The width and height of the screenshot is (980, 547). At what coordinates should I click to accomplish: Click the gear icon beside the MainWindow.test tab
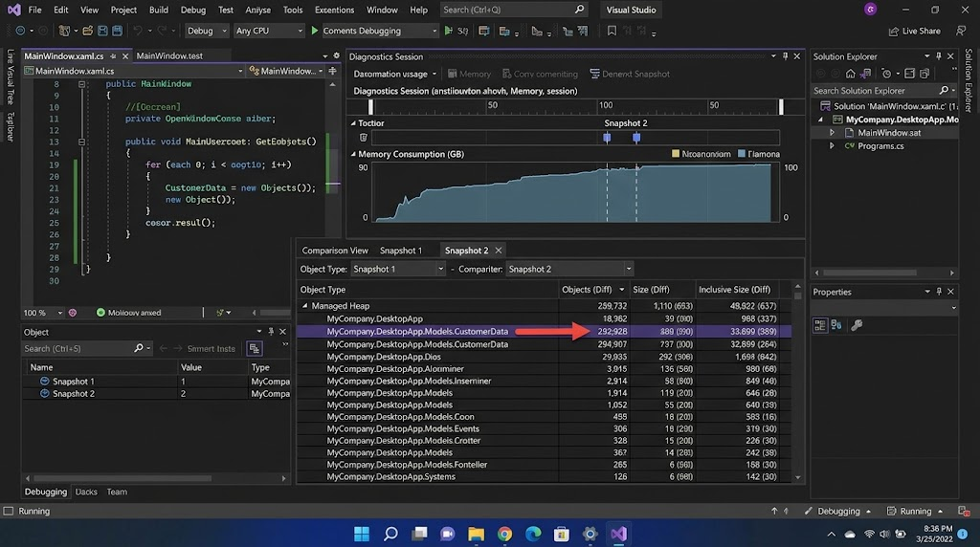point(336,55)
